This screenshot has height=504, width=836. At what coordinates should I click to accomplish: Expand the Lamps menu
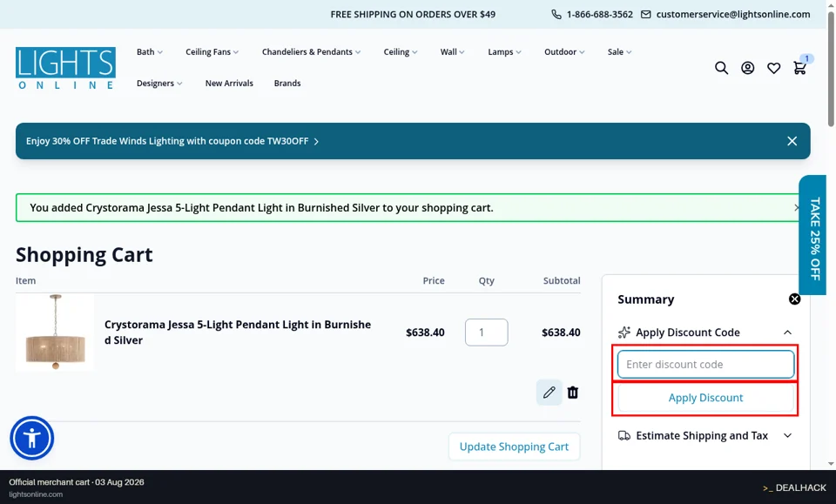pyautogui.click(x=504, y=51)
